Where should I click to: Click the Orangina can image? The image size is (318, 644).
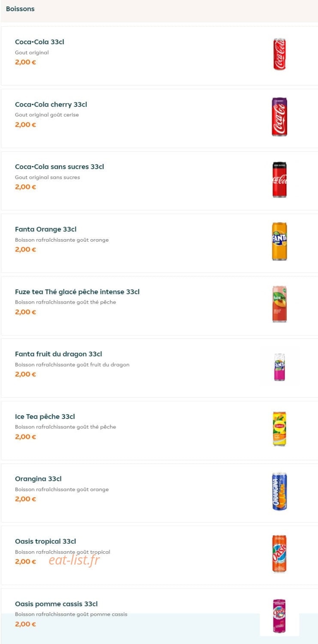click(279, 492)
